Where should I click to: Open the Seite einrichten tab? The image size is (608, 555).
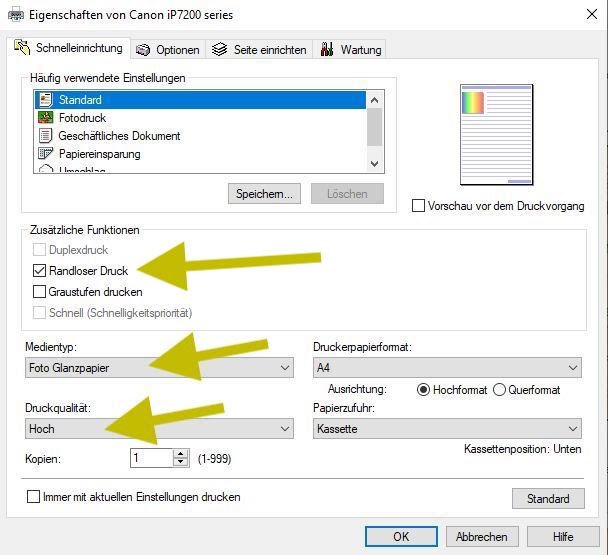point(259,50)
